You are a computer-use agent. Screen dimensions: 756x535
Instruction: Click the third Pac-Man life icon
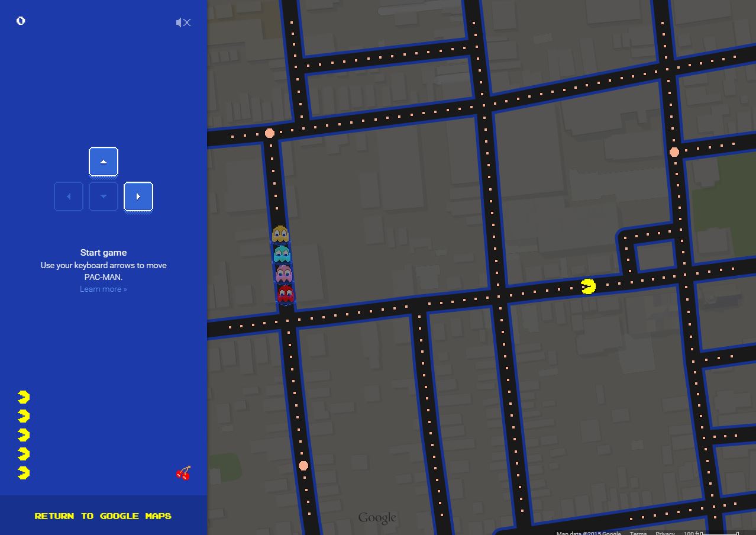pyautogui.click(x=23, y=435)
